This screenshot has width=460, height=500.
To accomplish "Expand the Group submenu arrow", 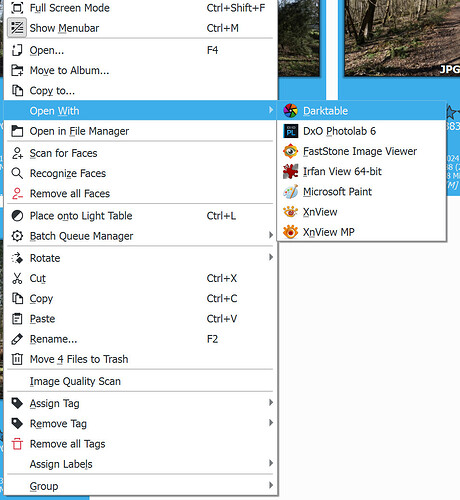I will click(x=271, y=485).
